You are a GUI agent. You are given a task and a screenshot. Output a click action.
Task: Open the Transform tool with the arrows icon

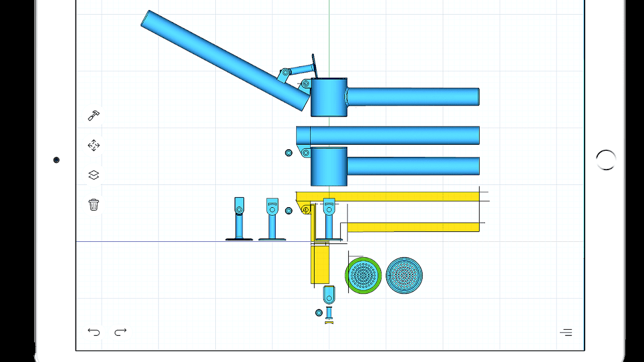pyautogui.click(x=94, y=145)
